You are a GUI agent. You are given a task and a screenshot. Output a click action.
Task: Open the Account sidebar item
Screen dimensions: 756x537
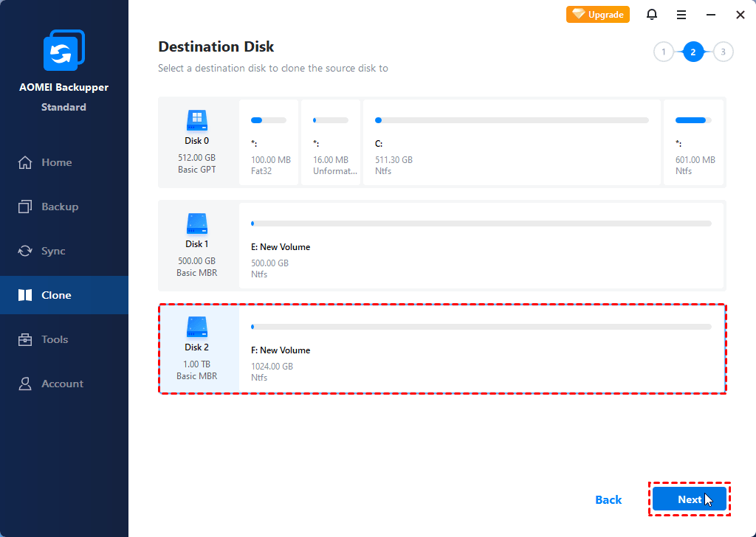(x=62, y=384)
